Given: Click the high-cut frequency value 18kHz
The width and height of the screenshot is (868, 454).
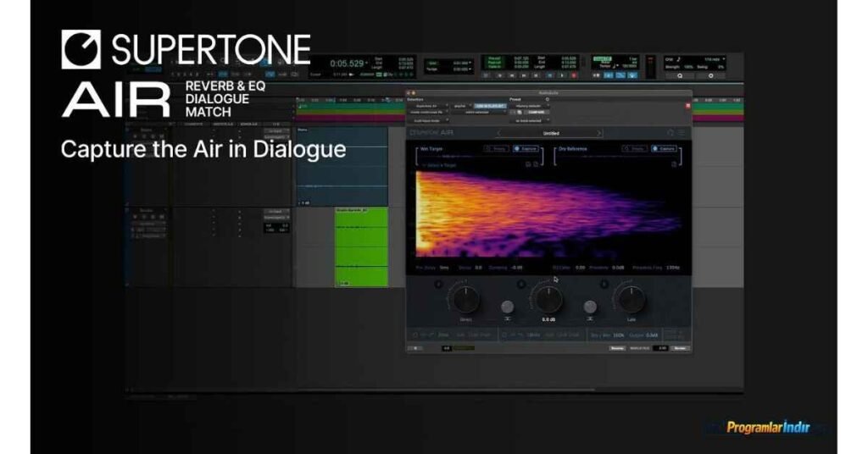Looking at the screenshot, I should (534, 335).
